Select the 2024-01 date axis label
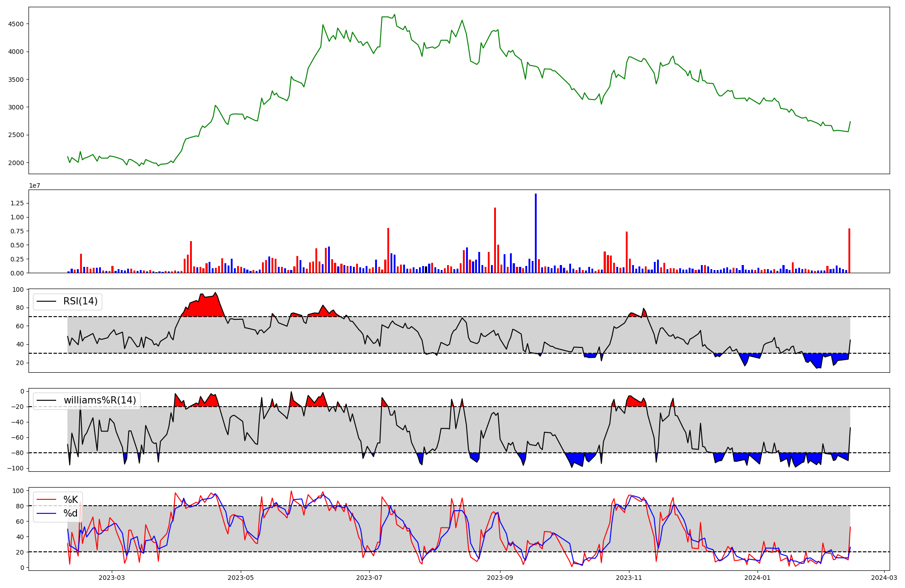 [757, 577]
